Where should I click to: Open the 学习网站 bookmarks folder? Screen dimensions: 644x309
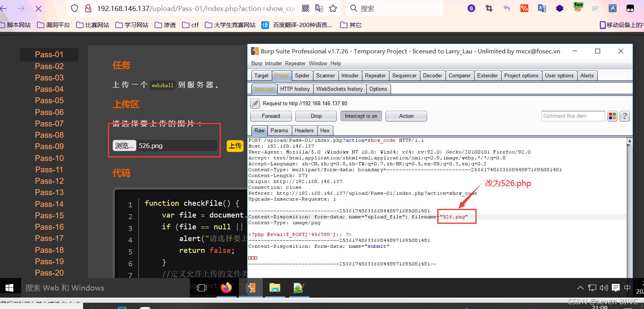pyautogui.click(x=132, y=25)
